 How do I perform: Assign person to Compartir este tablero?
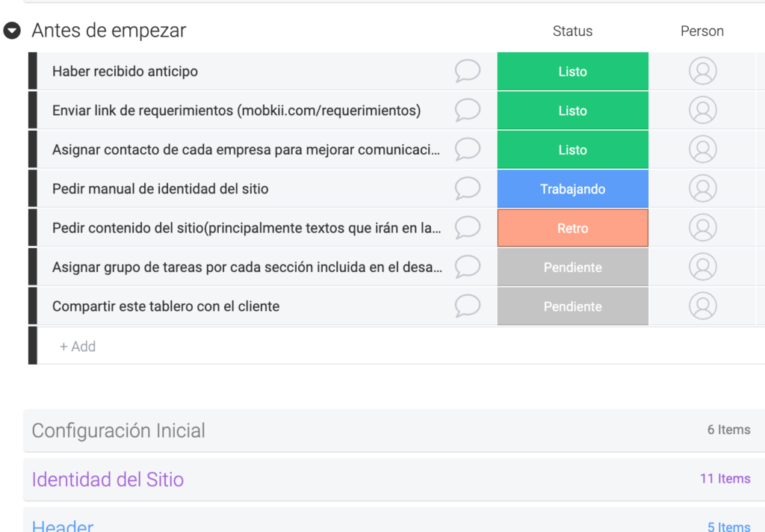(x=702, y=306)
